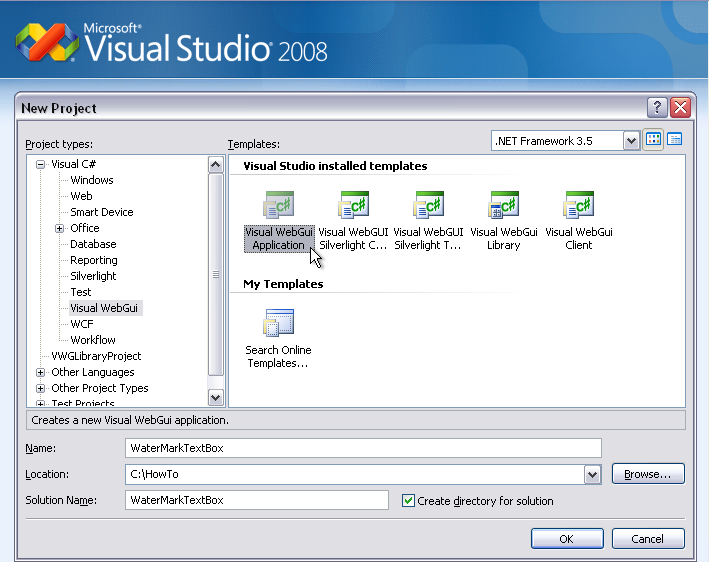The width and height of the screenshot is (709, 562).
Task: Select Visual WebGUI Silverlight C… template
Action: [x=353, y=222]
